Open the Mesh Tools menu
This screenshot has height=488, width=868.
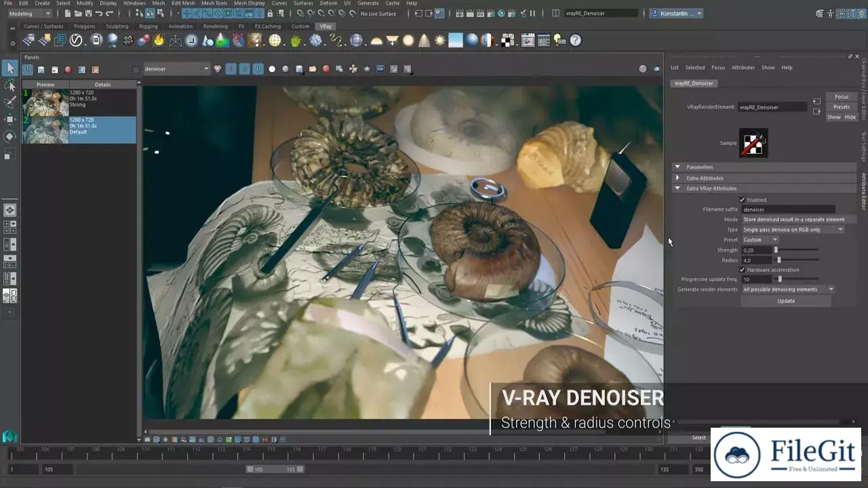tap(214, 3)
